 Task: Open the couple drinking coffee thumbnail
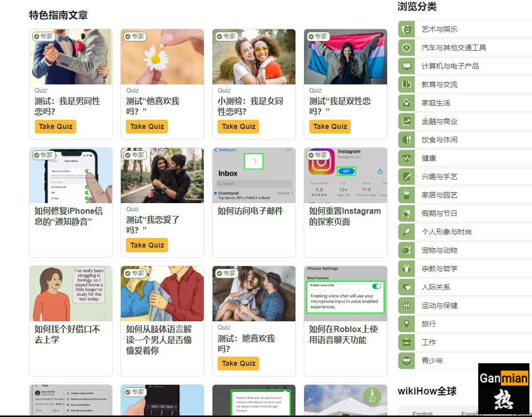point(254,294)
